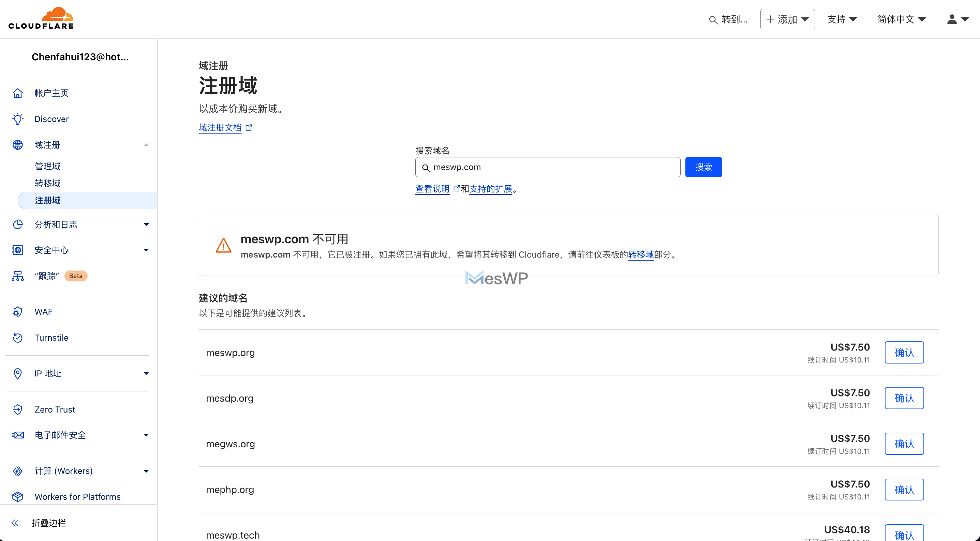Open the 域注册文档 link
Image resolution: width=980 pixels, height=541 pixels.
(x=220, y=127)
